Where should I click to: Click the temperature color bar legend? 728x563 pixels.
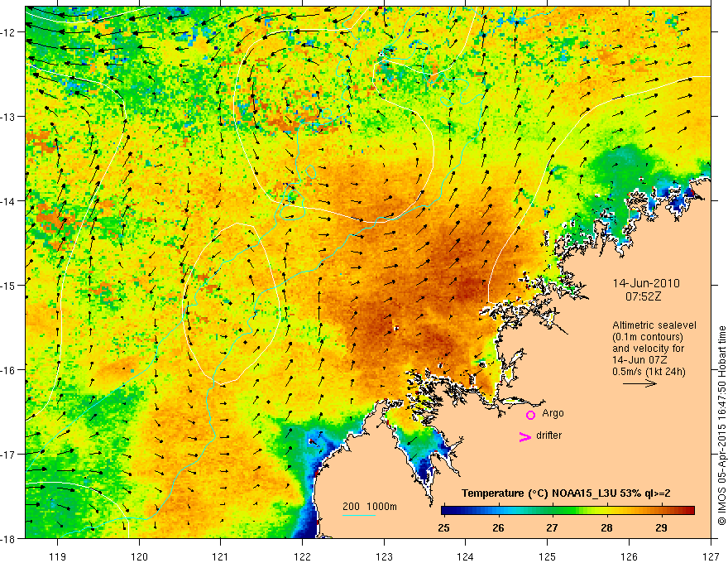click(568, 510)
